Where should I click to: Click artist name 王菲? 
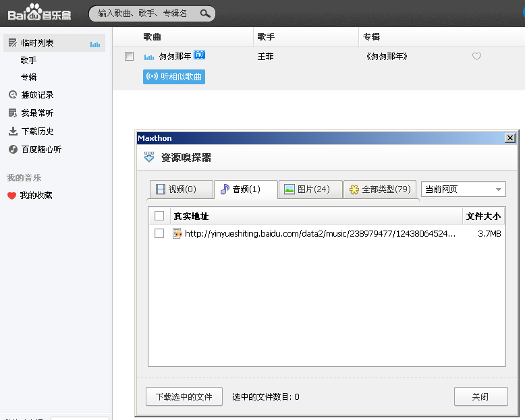click(x=265, y=57)
